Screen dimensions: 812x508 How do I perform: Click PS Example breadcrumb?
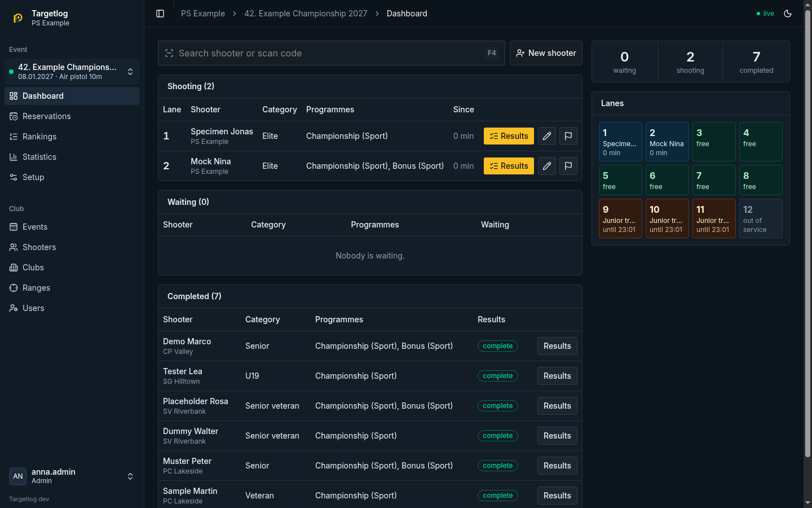coord(203,14)
